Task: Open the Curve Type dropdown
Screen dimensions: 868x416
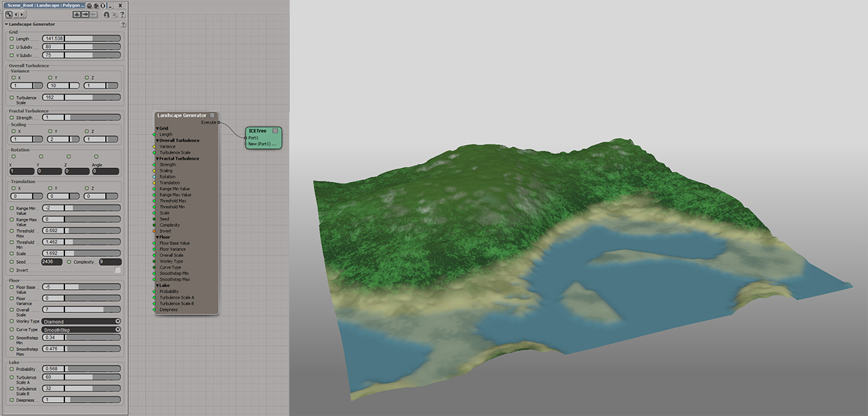Action: (81, 329)
